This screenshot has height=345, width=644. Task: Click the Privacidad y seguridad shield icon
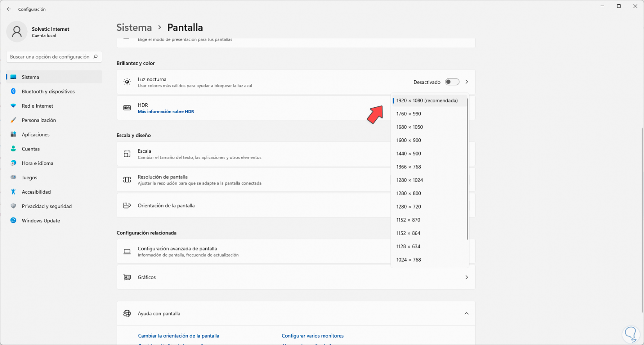(13, 206)
